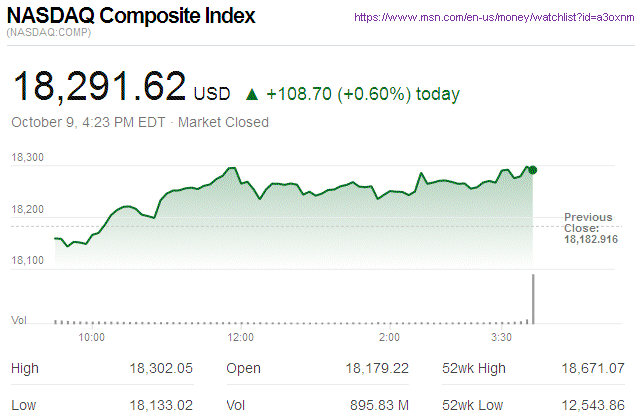Click the tall volume spike bar
The width and height of the screenshot is (640, 420).
533,299
